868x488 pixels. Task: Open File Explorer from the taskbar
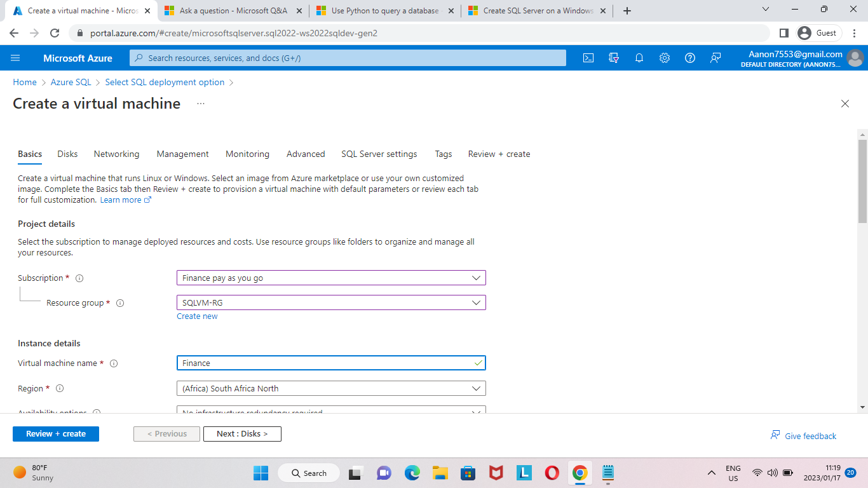(440, 473)
